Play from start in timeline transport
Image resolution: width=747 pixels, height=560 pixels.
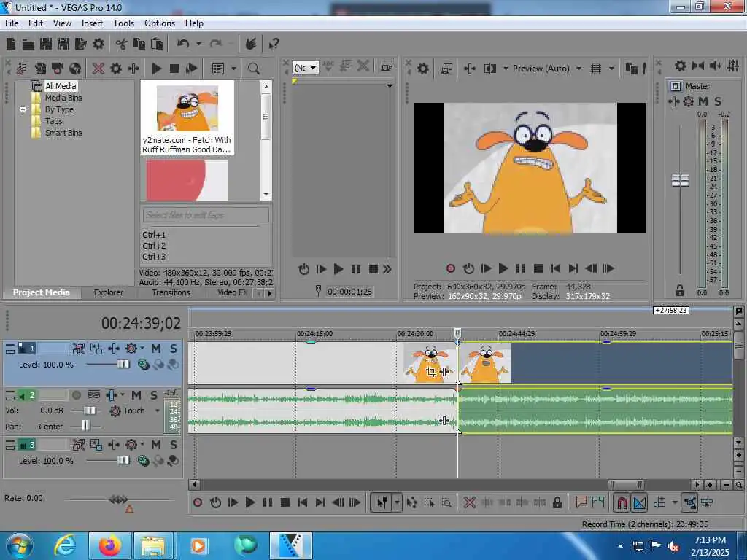233,502
